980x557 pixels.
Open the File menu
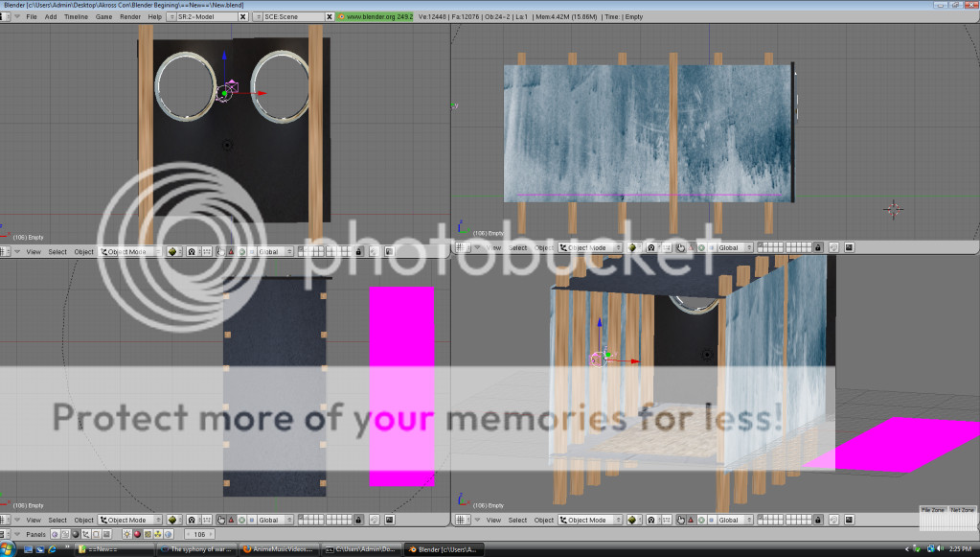click(x=32, y=17)
